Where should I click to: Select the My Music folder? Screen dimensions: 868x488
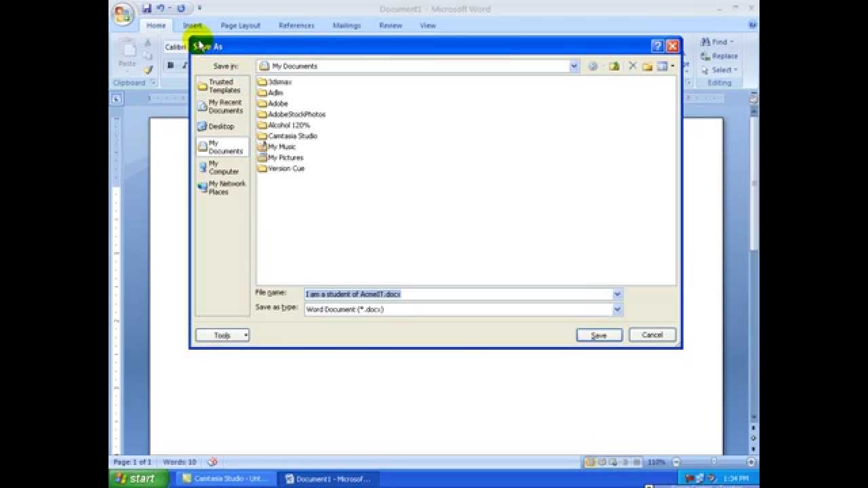point(277,146)
